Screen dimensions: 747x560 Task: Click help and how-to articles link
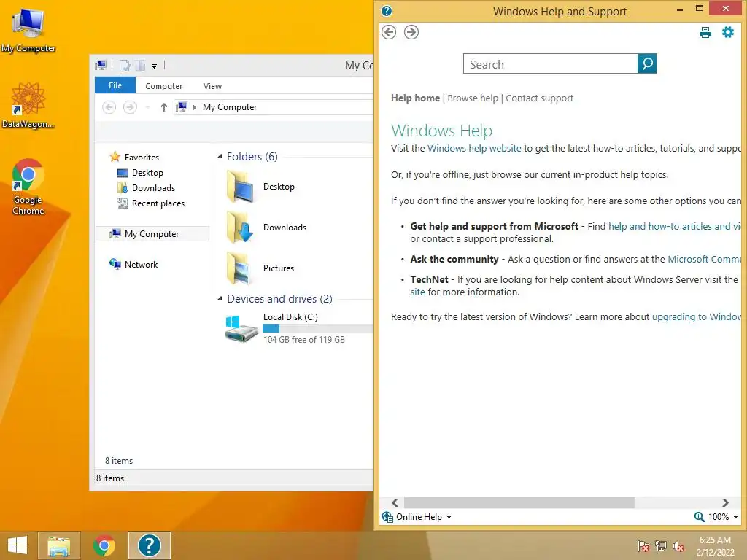675,227
